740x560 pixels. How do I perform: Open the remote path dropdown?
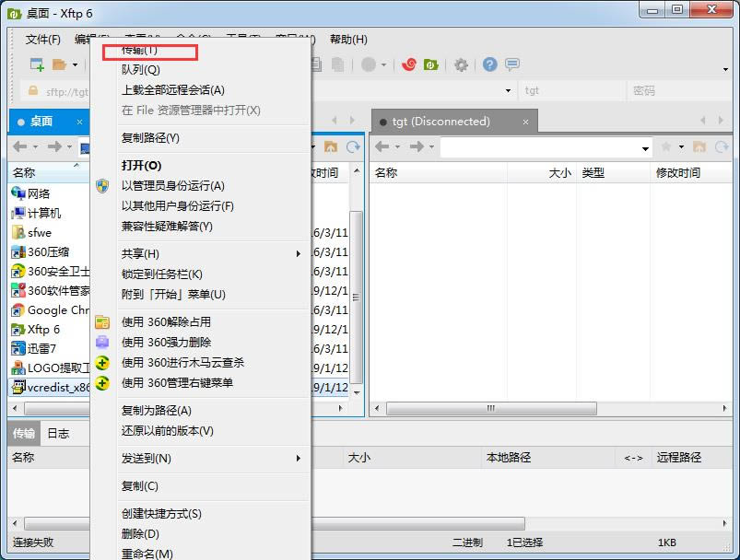pos(645,148)
